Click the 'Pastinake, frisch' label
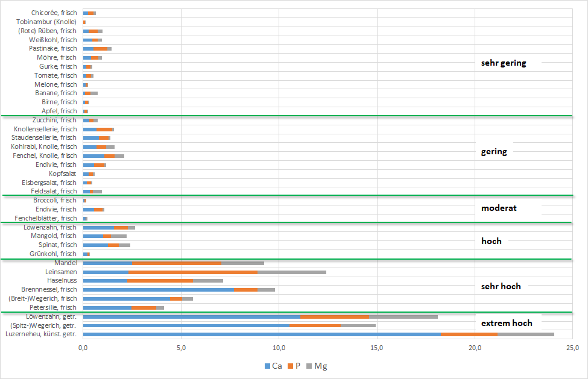 coord(53,49)
